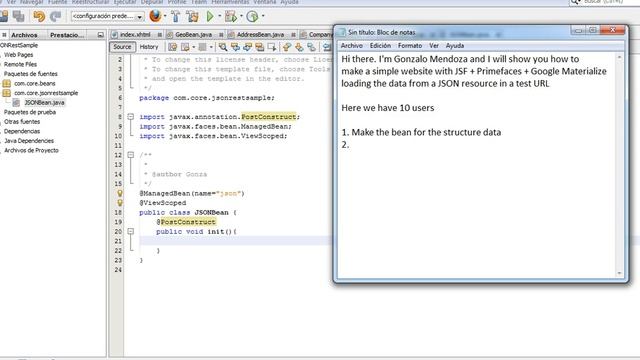Collapse the import block fold on line 8
This screenshot has height=360, width=640.
[131, 117]
